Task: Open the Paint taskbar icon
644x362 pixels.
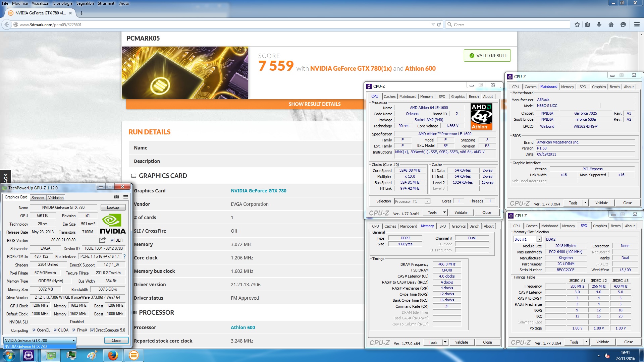Action: tap(92, 355)
